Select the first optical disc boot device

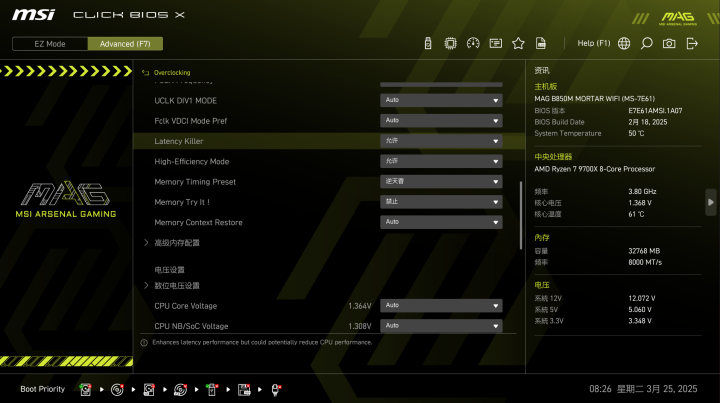[117, 390]
